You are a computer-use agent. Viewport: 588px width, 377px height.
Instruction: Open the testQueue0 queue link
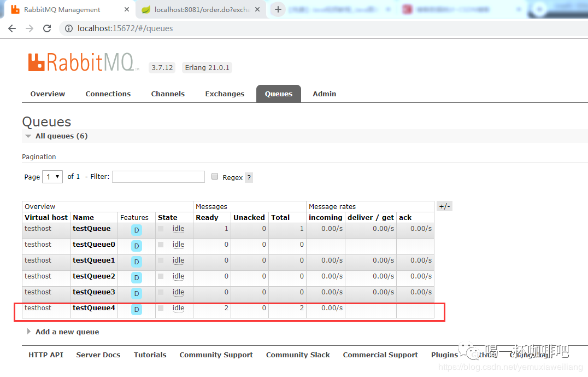pyautogui.click(x=94, y=244)
